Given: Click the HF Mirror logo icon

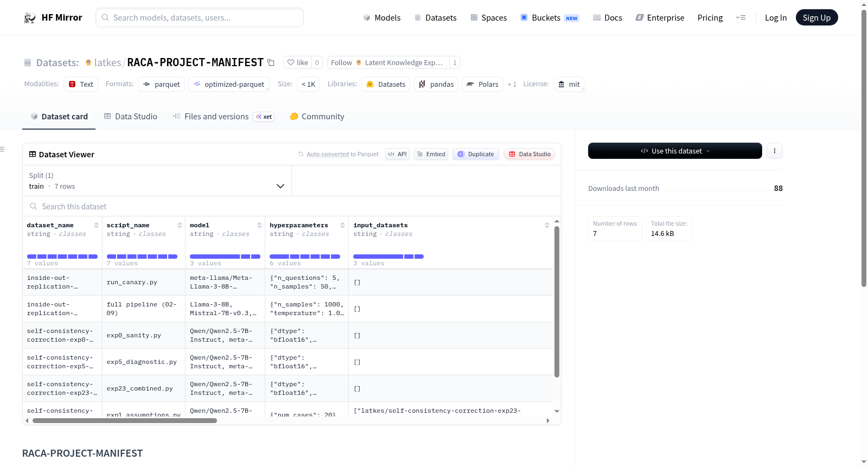Looking at the screenshot, I should (30, 18).
